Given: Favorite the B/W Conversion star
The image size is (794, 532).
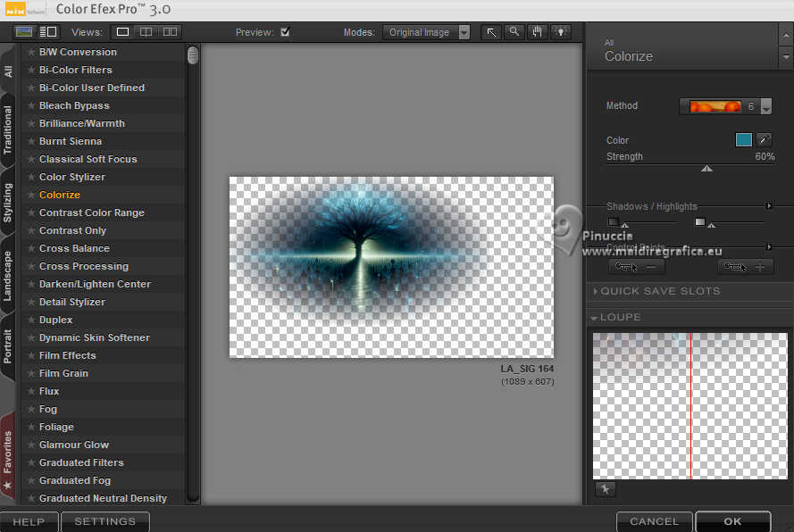Looking at the screenshot, I should coord(31,52).
